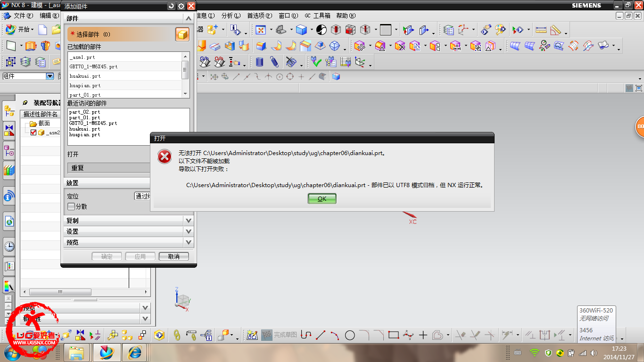Click the move face cube icon
The image size is (644, 362).
tap(360, 46)
